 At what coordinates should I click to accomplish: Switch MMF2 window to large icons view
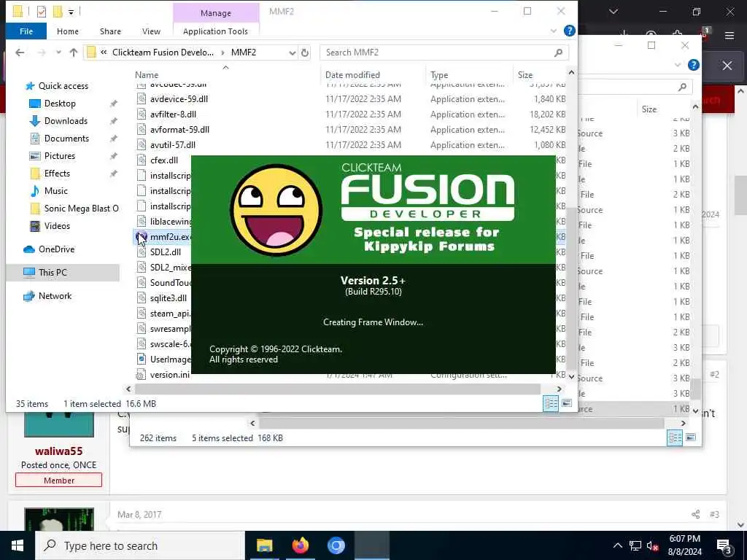(567, 404)
